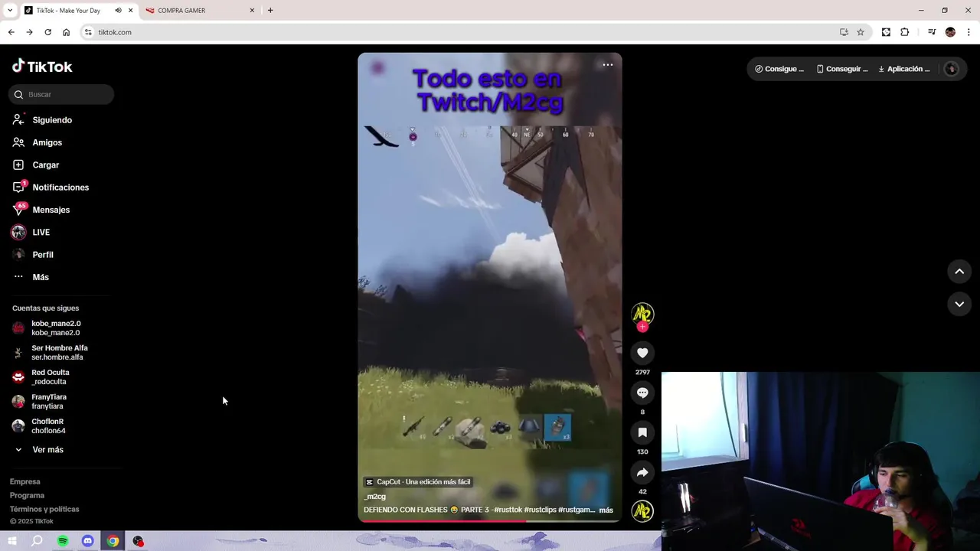Open the media control icon in toolbar
Viewport: 980px width, 551px height.
point(932,32)
